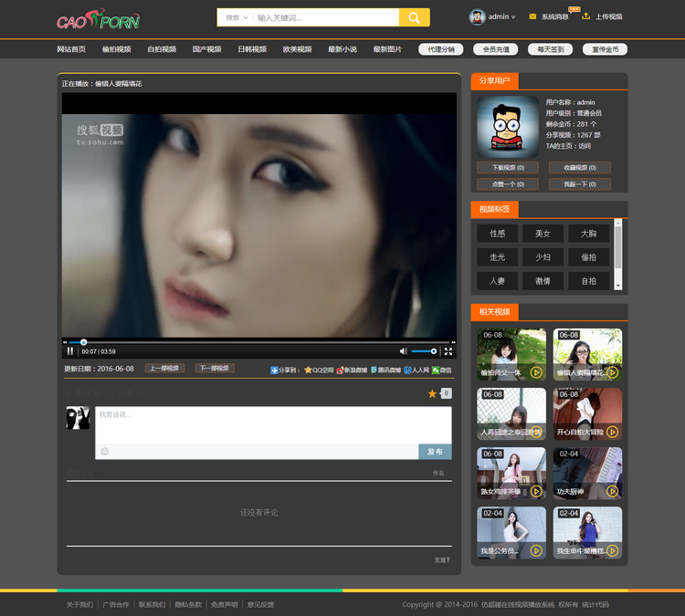Open the admin user dropdown menu
This screenshot has width=685, height=616.
coord(492,16)
